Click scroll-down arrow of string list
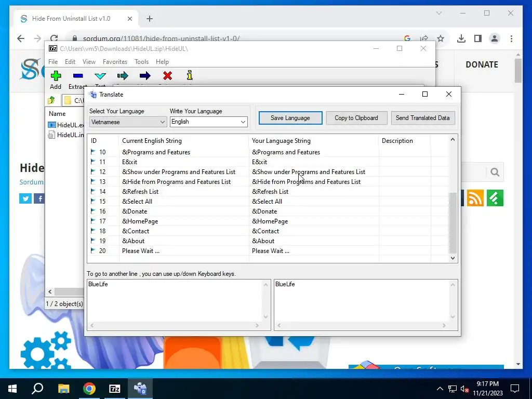532x399 pixels. tap(453, 258)
